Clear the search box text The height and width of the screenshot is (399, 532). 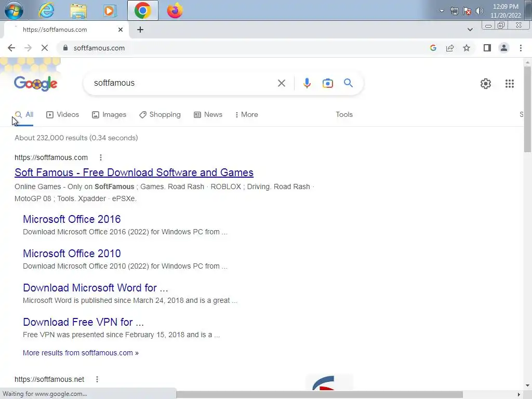click(x=281, y=83)
